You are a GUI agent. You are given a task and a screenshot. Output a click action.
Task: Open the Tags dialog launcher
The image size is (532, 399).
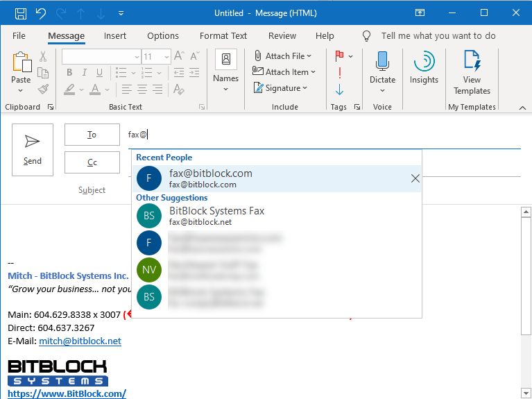[357, 107]
